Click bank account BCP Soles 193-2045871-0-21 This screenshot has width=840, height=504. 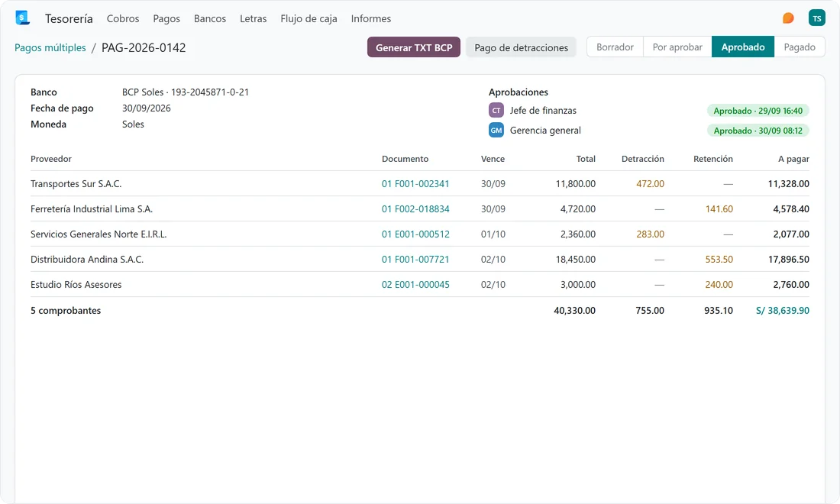click(x=186, y=92)
